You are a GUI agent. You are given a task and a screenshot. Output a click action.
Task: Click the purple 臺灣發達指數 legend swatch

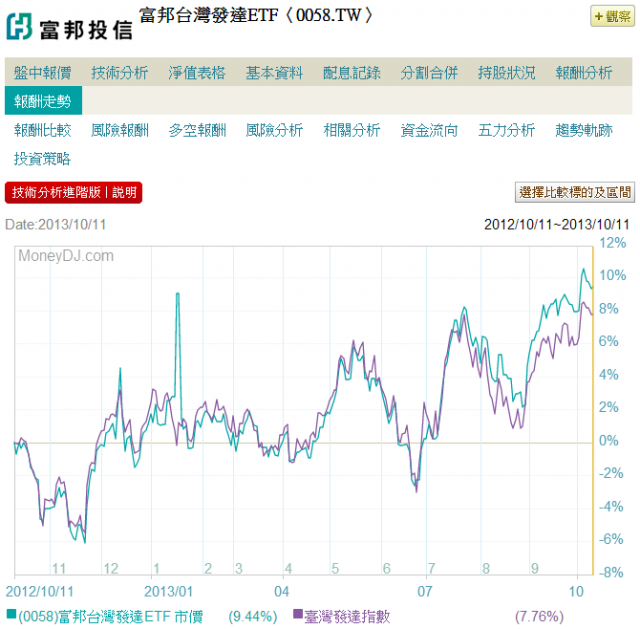pyautogui.click(x=298, y=613)
